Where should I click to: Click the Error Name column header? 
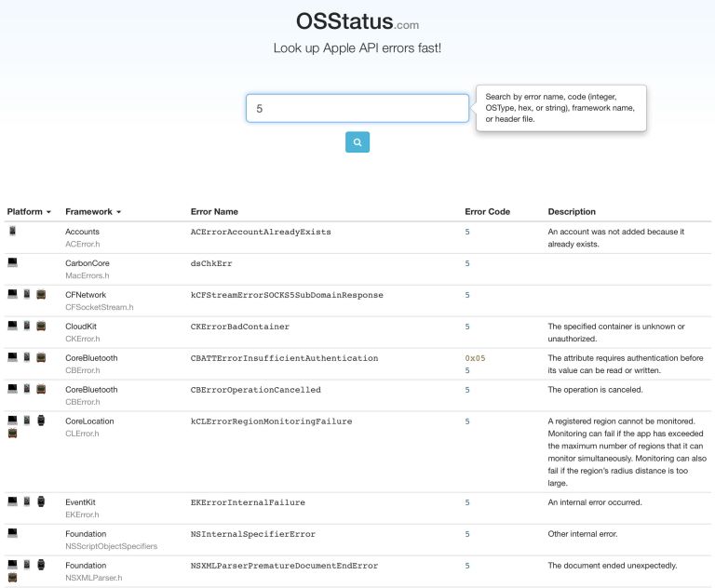[x=214, y=211]
